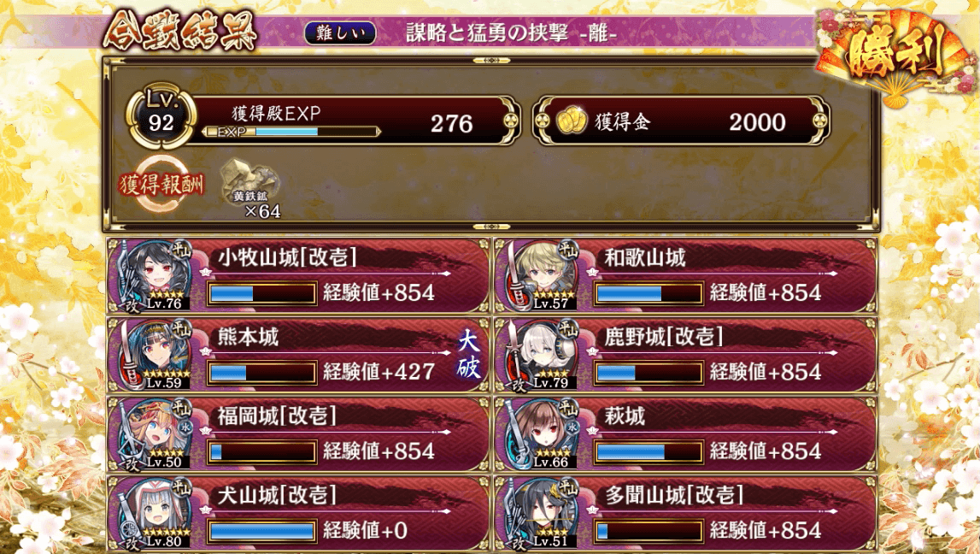Click the 獲得金 2000 gold panel

pos(681,121)
